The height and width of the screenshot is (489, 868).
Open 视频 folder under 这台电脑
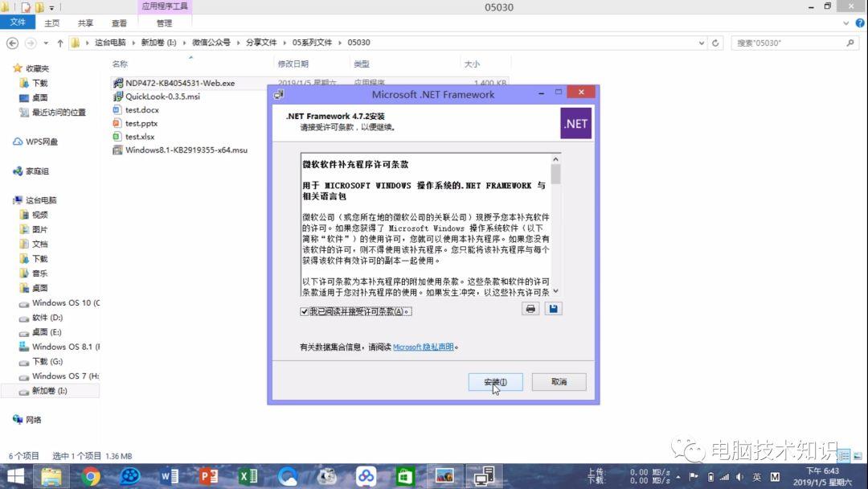39,215
